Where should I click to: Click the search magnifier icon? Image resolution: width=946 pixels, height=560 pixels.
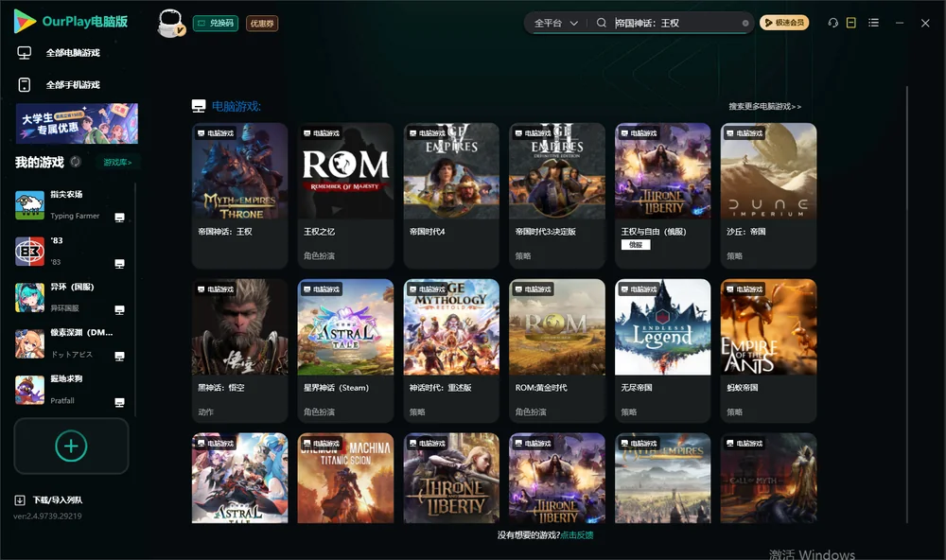[601, 23]
